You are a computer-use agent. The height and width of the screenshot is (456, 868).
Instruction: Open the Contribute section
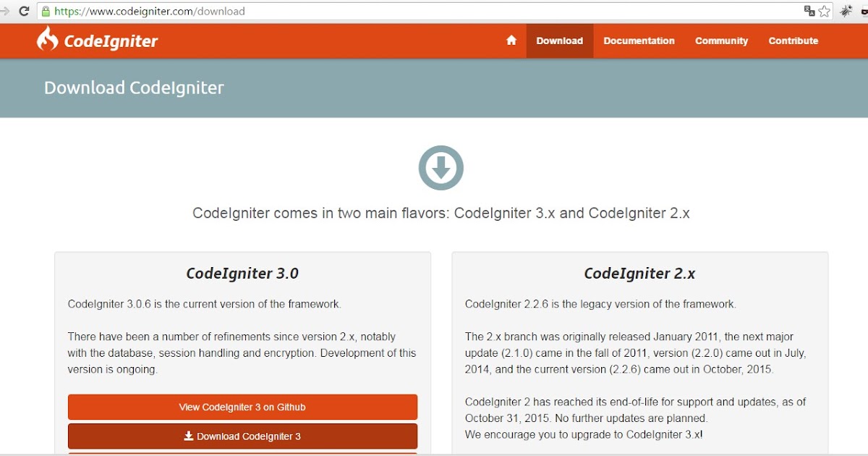[793, 41]
